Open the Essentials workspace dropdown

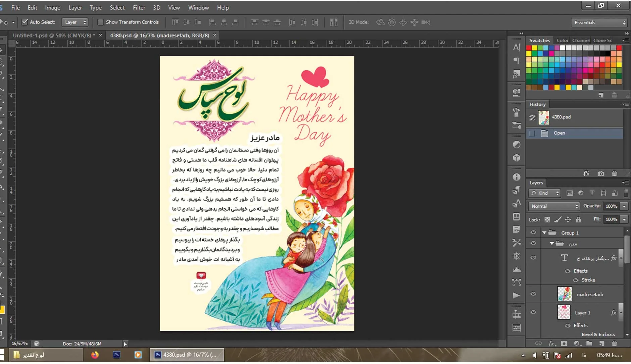(x=599, y=22)
